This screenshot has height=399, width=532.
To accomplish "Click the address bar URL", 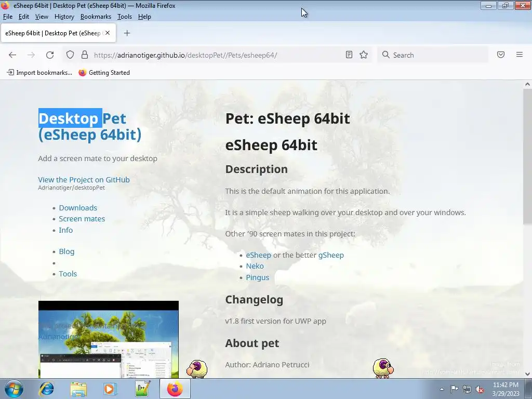I will point(185,55).
